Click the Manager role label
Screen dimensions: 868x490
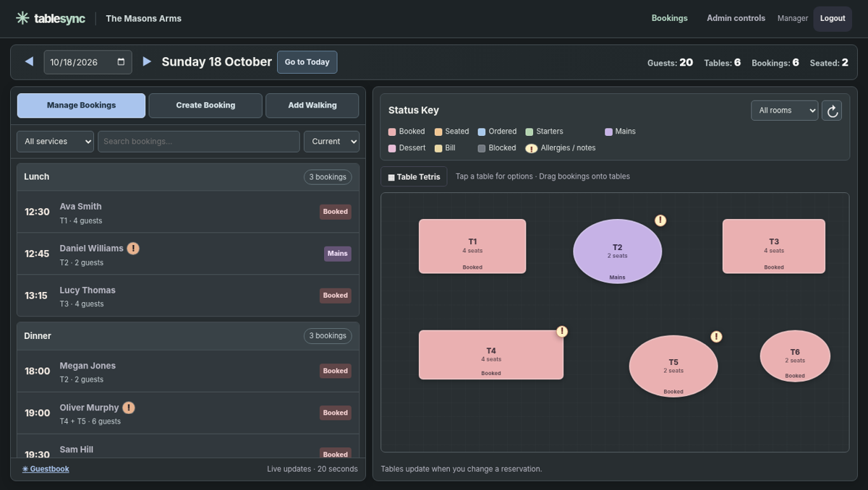tap(793, 19)
